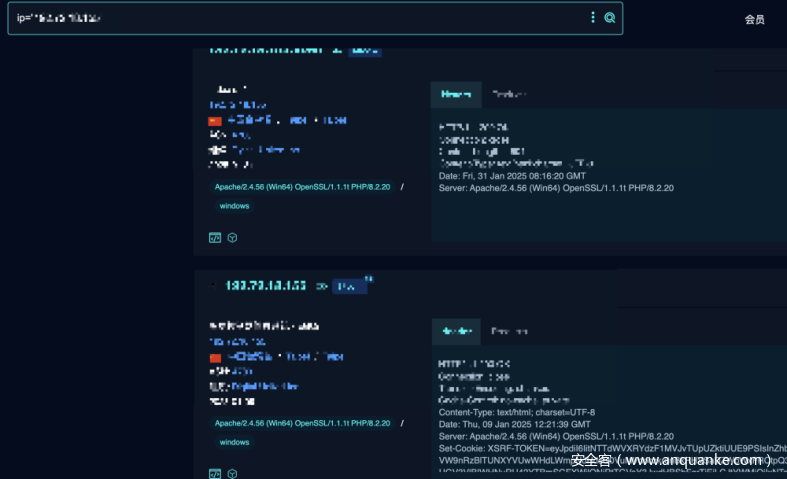This screenshot has width=787, height=479.
Task: Select Header tab in the Set-Cookie result
Action: click(x=456, y=331)
